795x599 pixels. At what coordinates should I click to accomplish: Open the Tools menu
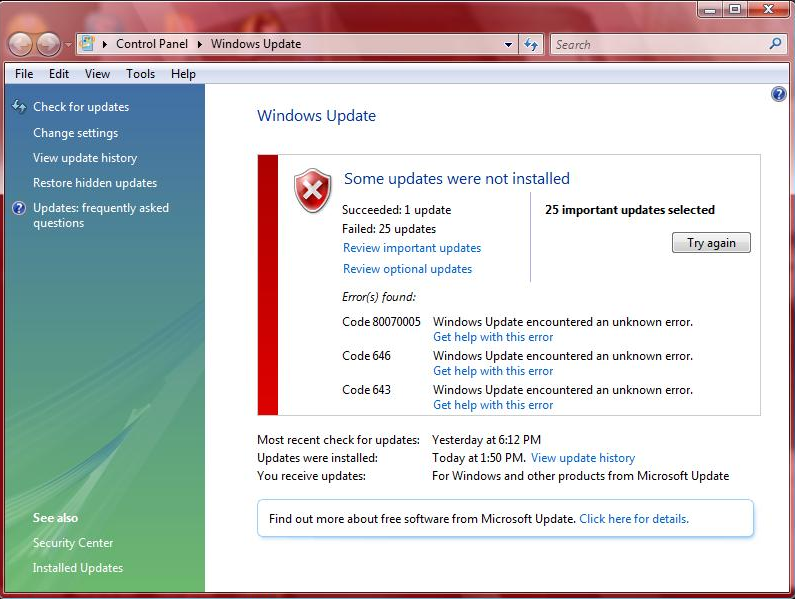pos(140,74)
